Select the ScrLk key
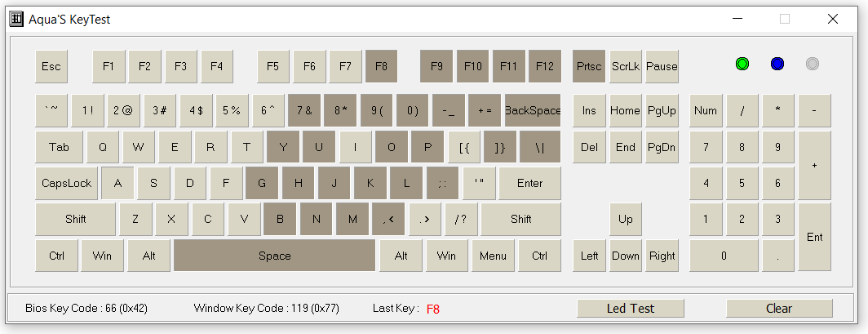This screenshot has width=868, height=334. [x=626, y=66]
